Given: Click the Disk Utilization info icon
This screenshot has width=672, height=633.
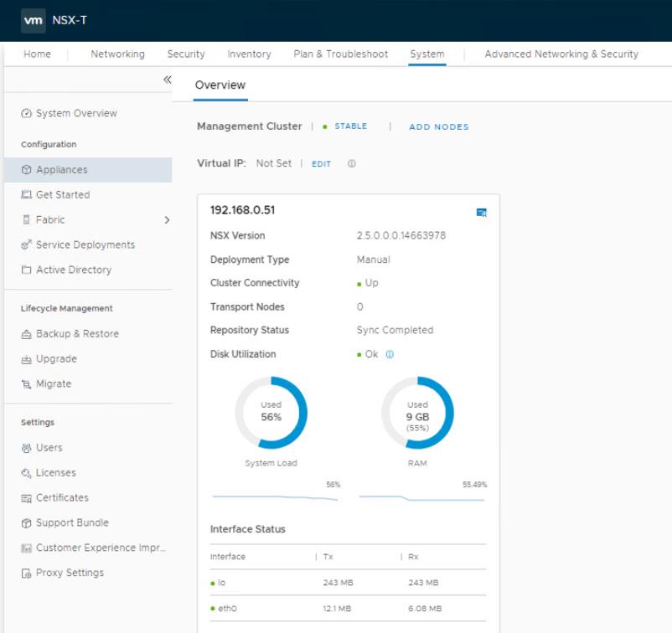Looking at the screenshot, I should (390, 354).
